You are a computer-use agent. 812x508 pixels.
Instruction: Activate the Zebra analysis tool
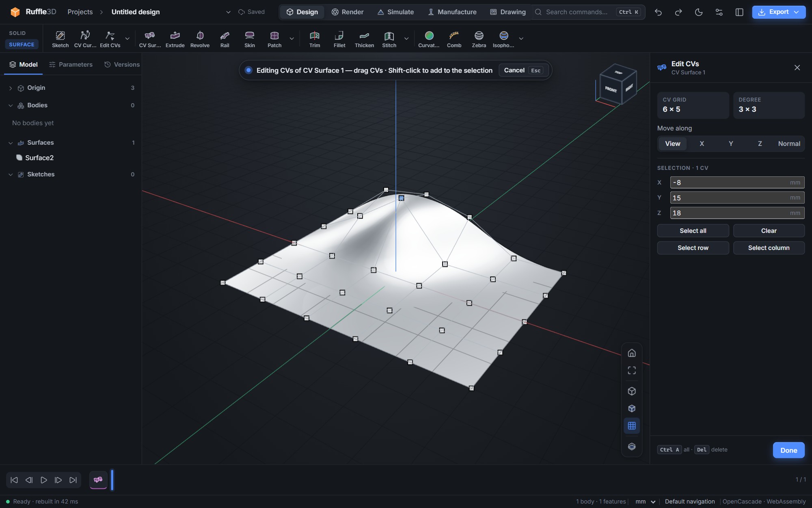tap(479, 39)
